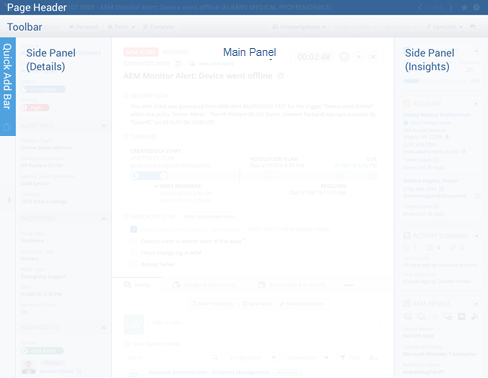Image resolution: width=488 pixels, height=378 pixels.
Task: Switch to Service Calls & To-Dos tab
Action: click(292, 285)
